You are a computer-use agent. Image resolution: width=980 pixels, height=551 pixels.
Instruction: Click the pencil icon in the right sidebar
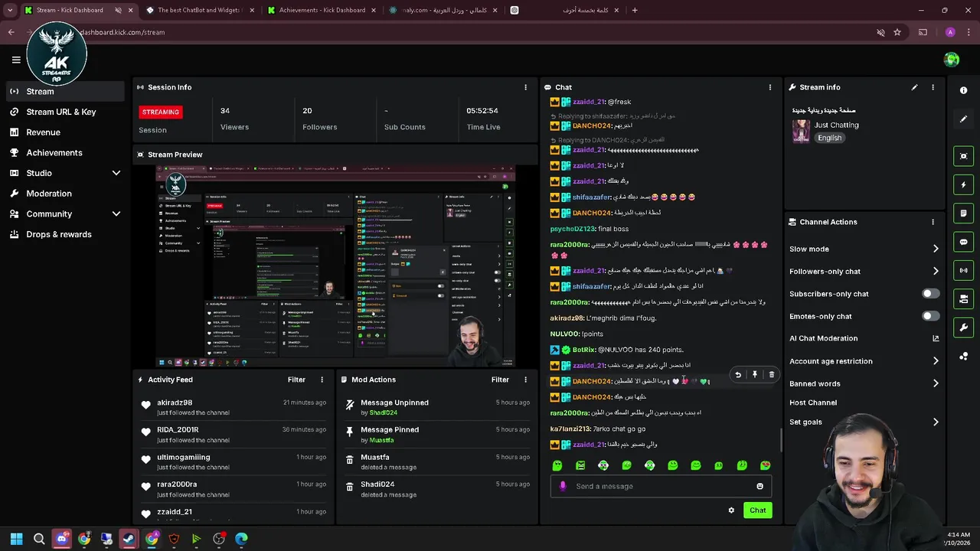pos(963,119)
